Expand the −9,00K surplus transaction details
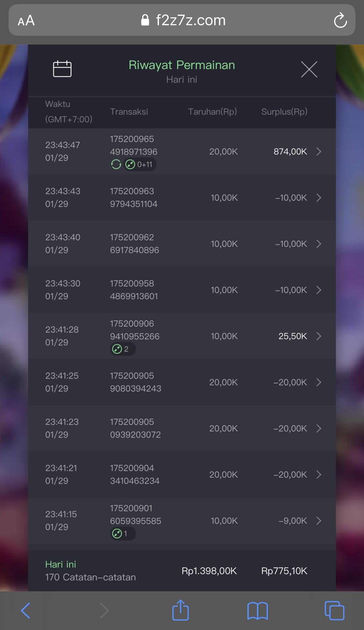Image resolution: width=364 pixels, height=630 pixels. [319, 521]
